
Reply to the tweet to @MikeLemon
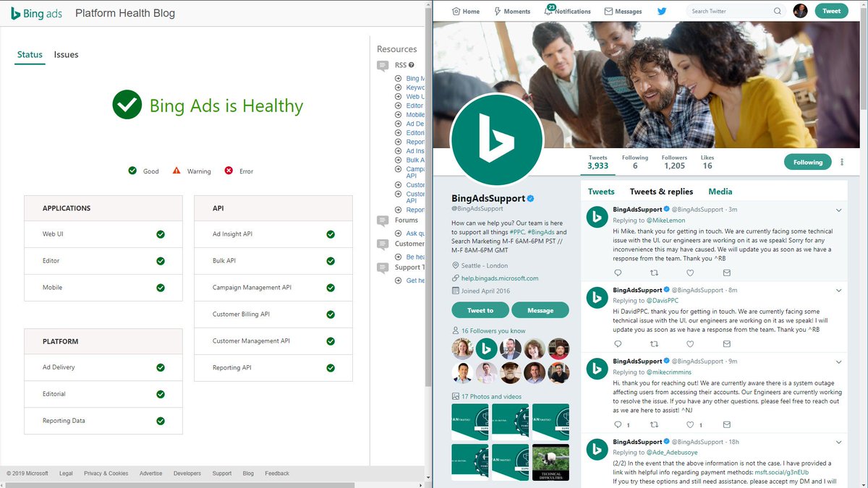(x=618, y=273)
